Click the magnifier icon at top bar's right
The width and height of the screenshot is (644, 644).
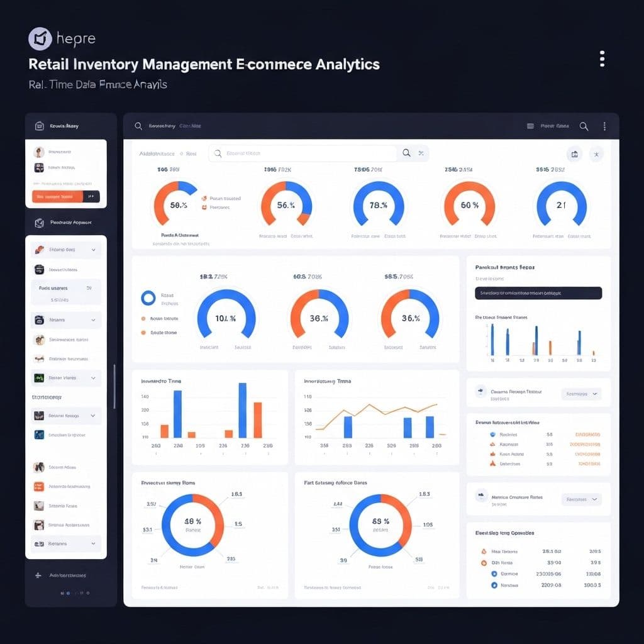[584, 126]
